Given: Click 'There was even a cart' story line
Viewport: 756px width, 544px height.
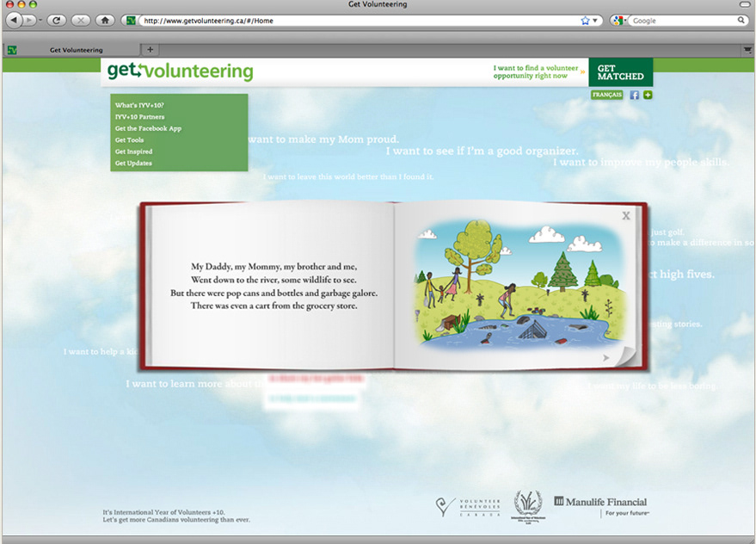Looking at the screenshot, I should click(274, 306).
